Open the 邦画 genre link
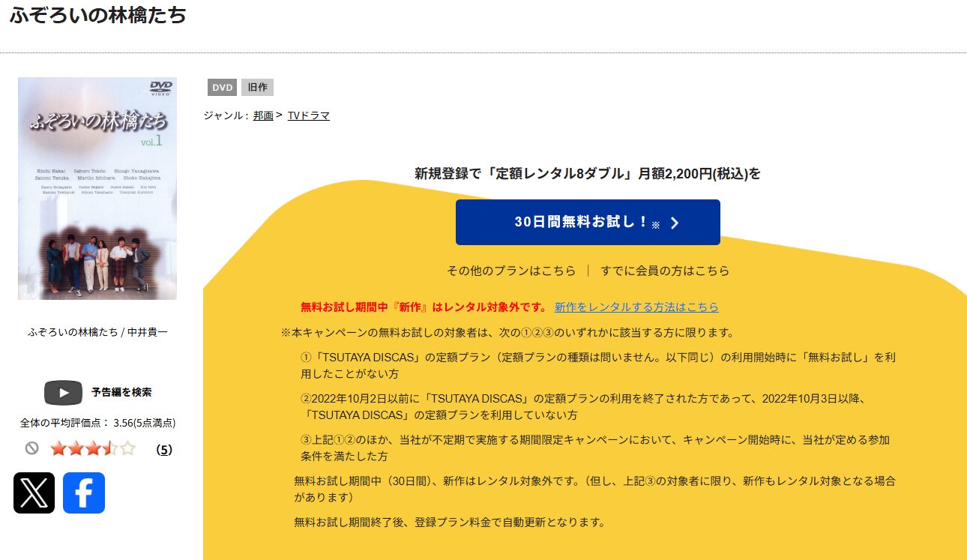The height and width of the screenshot is (560, 967). point(263,115)
